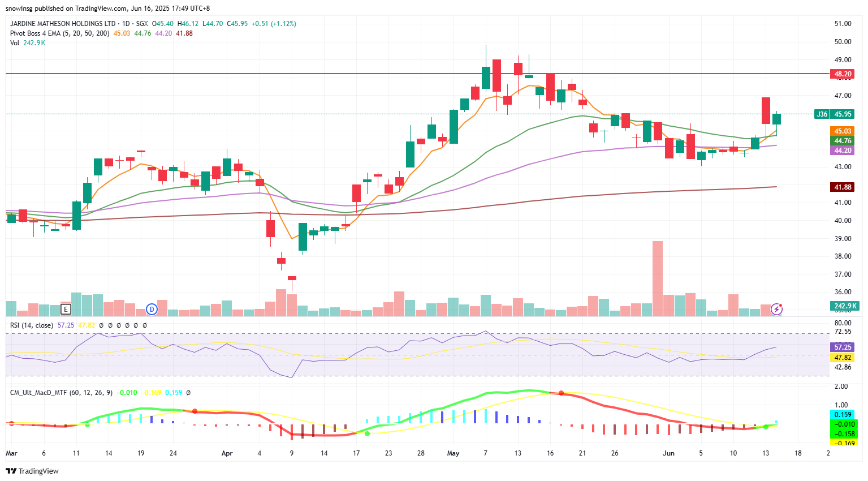
Task: Click the purple 57.25 RSI label on axis
Action: pyautogui.click(x=843, y=347)
